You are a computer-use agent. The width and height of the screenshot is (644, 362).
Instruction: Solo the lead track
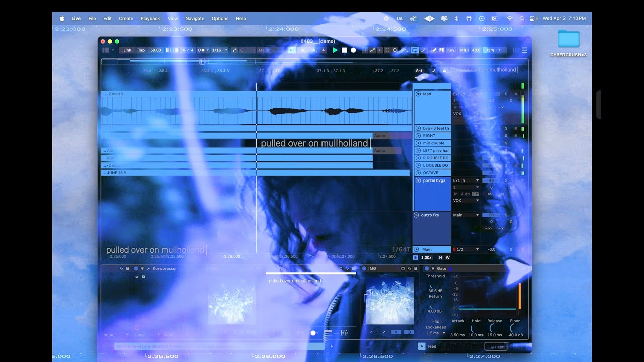tap(506, 94)
